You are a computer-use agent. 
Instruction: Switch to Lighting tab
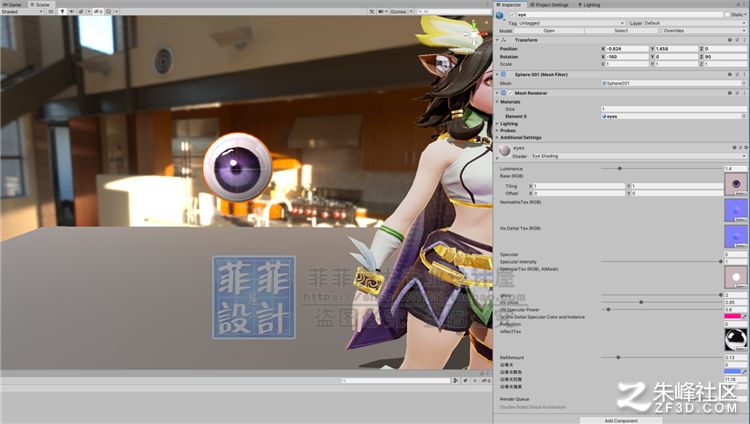tap(589, 4)
